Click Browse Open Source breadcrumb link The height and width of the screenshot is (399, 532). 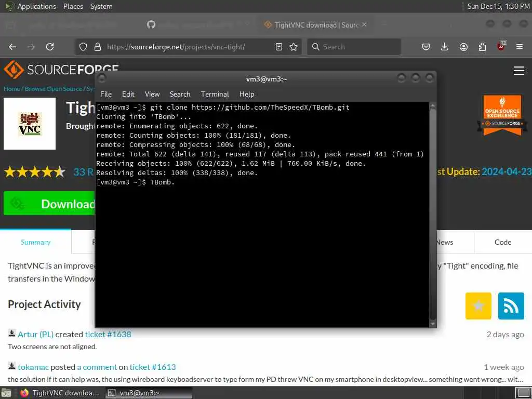(x=54, y=89)
